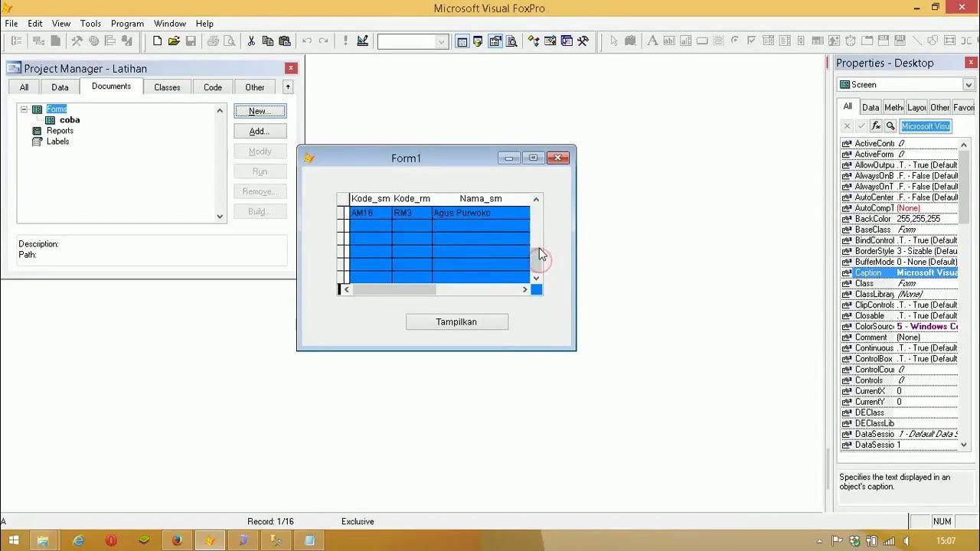
Task: Select the Timer control tool
Action: tap(850, 41)
